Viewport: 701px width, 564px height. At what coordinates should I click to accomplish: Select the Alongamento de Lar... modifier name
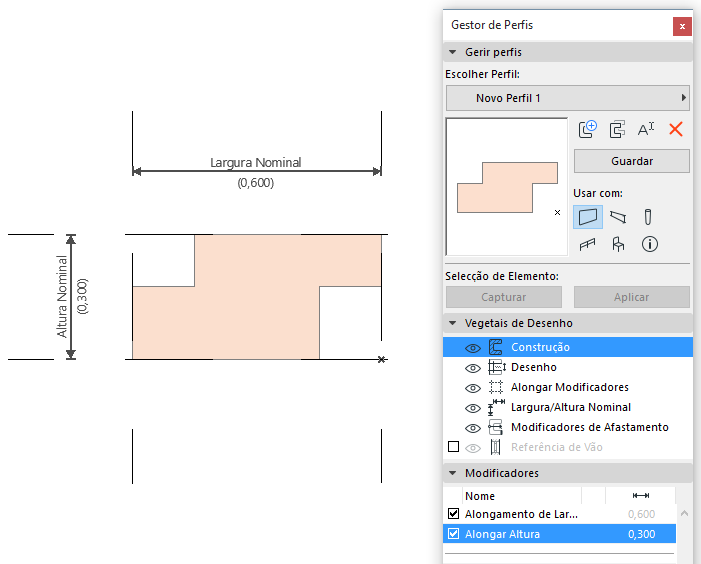(x=521, y=514)
